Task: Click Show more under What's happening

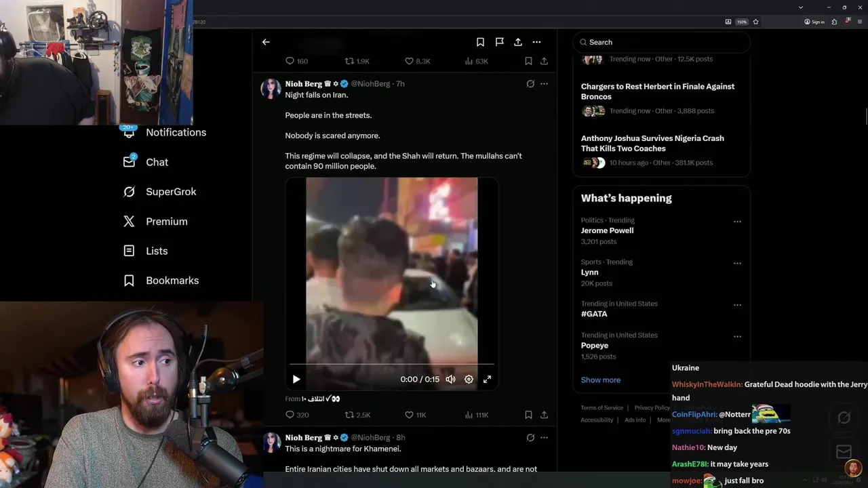Action: [x=601, y=380]
